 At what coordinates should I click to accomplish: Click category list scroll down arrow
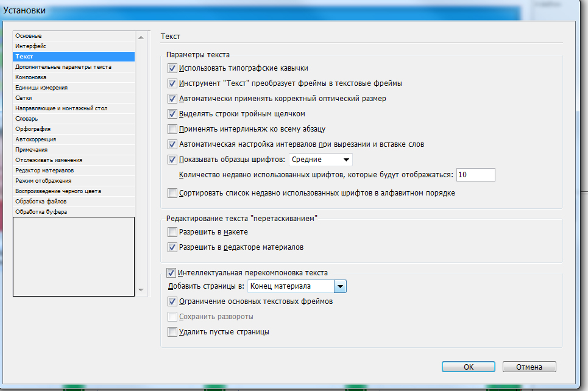pyautogui.click(x=141, y=290)
